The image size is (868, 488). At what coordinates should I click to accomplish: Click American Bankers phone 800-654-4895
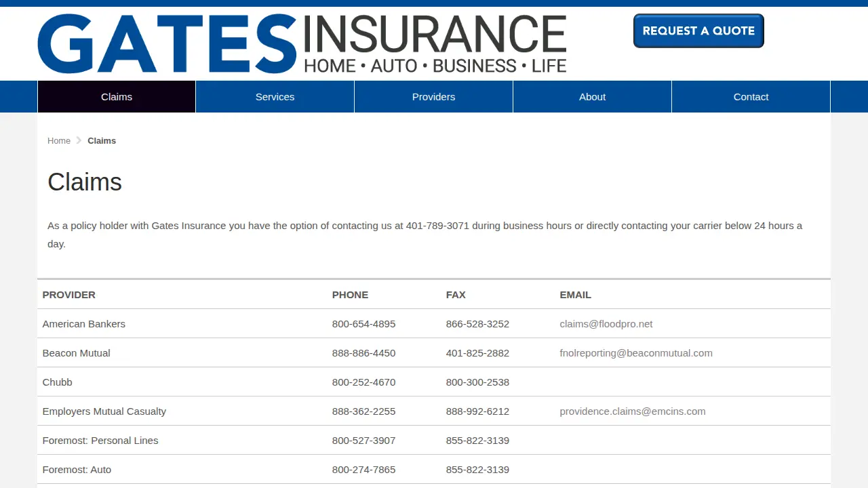(x=363, y=324)
